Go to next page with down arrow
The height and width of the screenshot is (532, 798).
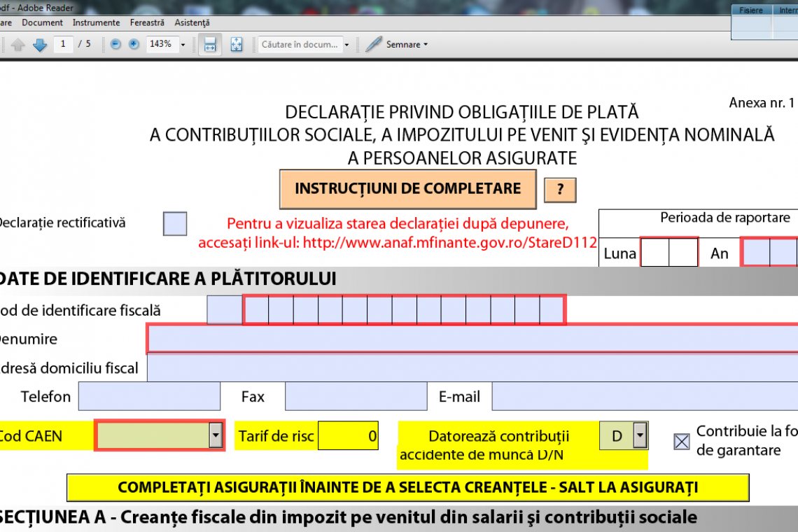(x=40, y=45)
